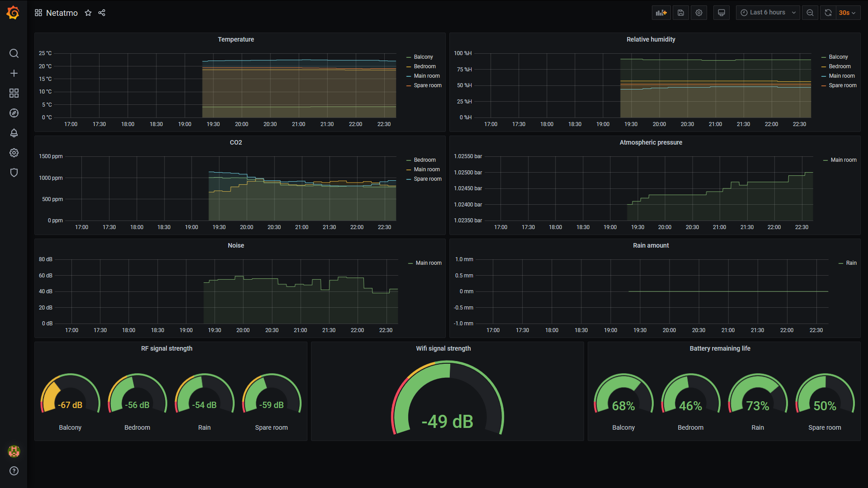Share the dashboard via share icon
This screenshot has width=868, height=488.
(x=102, y=13)
